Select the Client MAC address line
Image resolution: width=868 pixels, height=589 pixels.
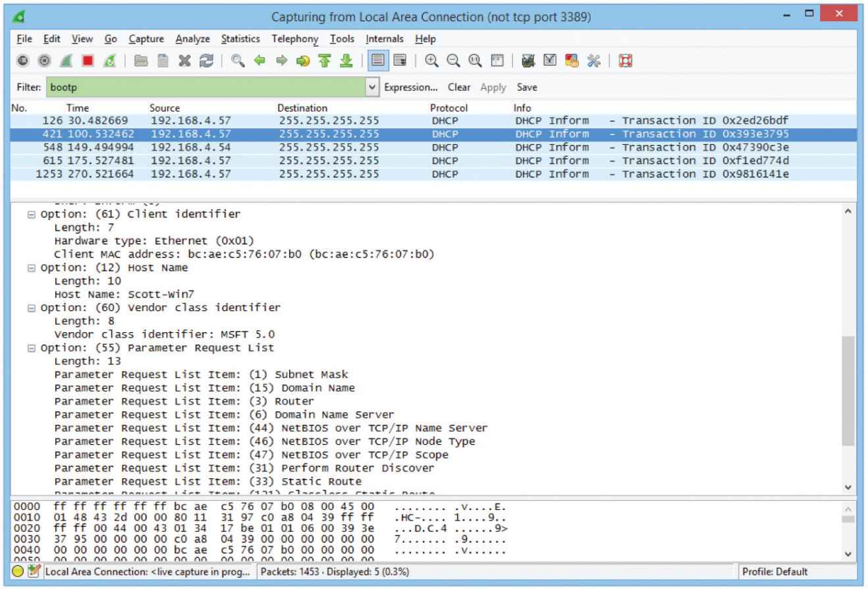(x=244, y=254)
